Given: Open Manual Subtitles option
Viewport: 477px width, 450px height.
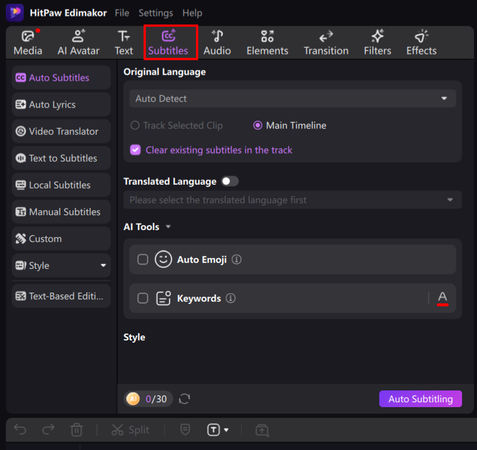Looking at the screenshot, I should pos(61,212).
